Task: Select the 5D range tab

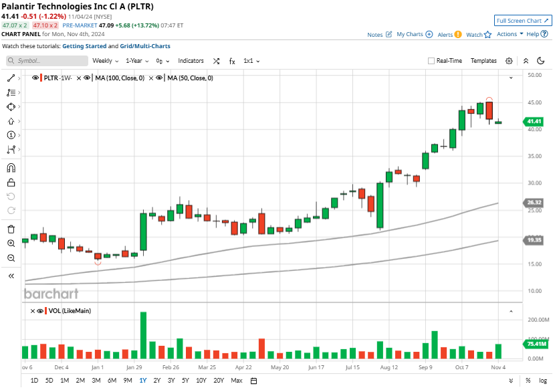Action: (x=49, y=381)
